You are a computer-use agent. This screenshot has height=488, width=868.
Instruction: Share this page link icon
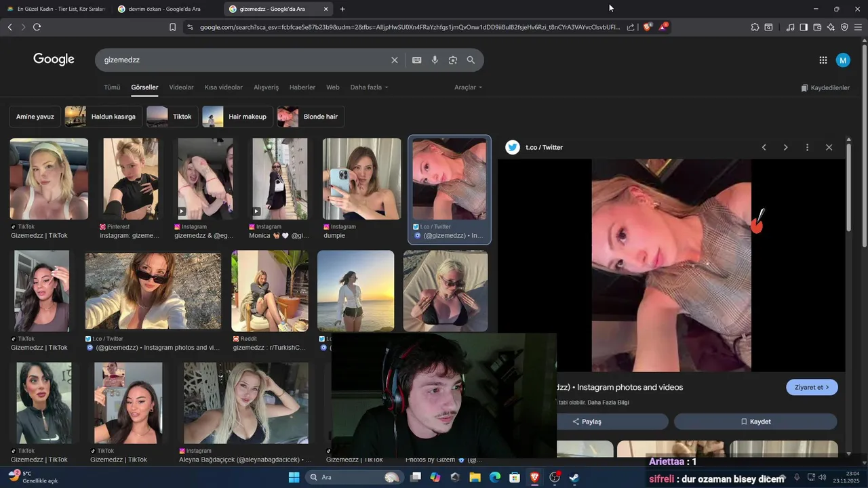pos(631,27)
